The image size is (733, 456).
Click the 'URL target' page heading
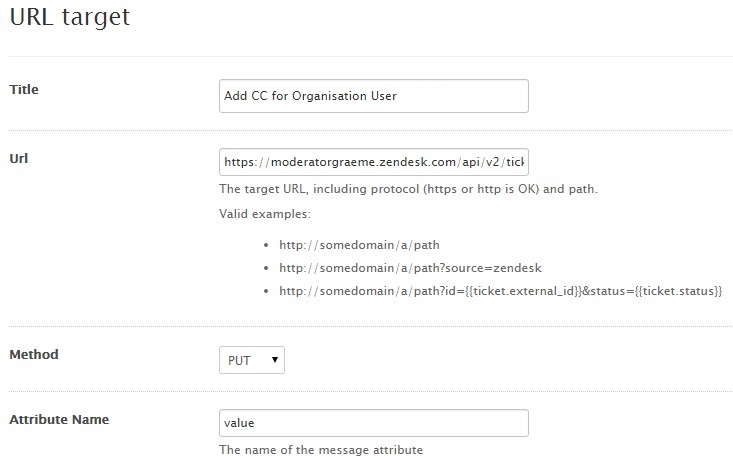pyautogui.click(x=70, y=18)
